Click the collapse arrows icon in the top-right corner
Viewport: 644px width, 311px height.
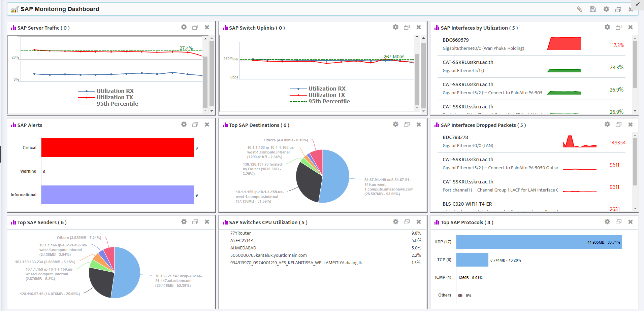coord(637,4)
